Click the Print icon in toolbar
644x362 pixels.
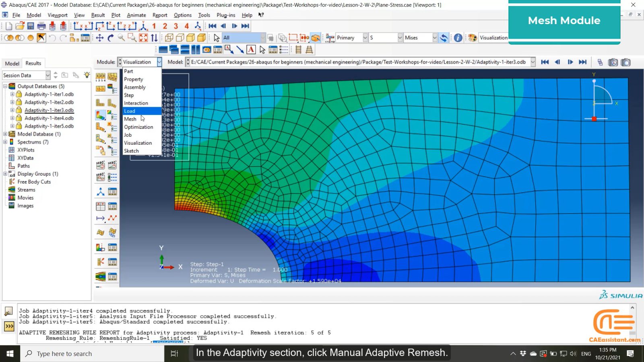pyautogui.click(x=41, y=26)
